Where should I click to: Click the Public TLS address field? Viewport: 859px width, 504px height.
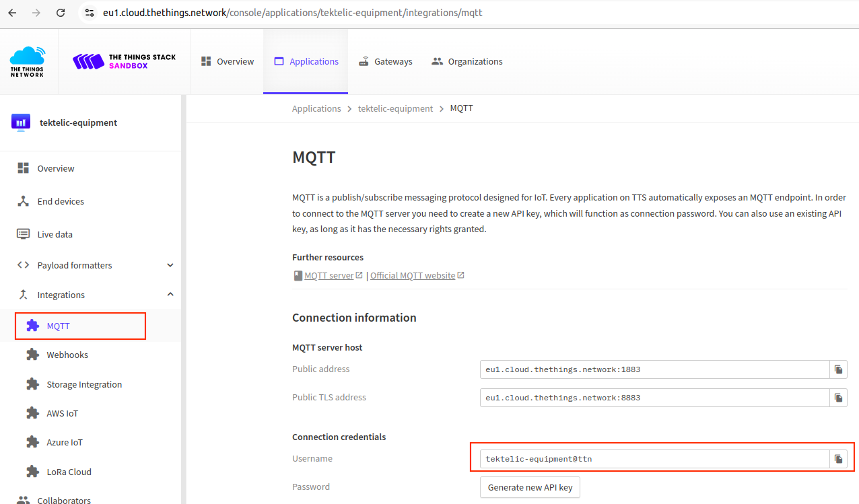click(x=654, y=398)
